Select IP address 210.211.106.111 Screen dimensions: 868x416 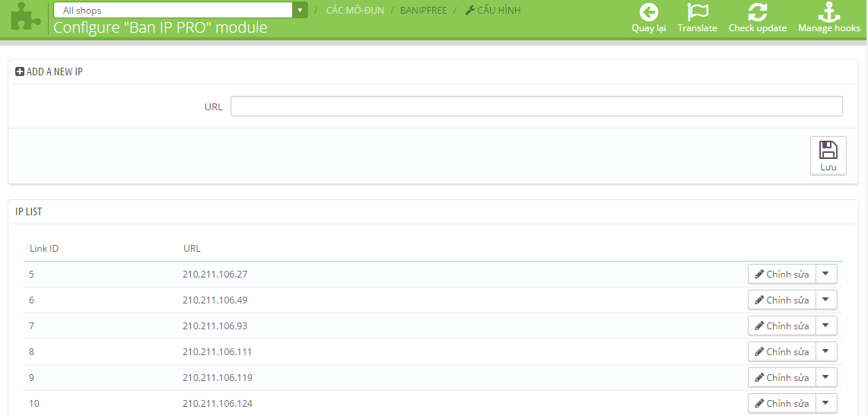[x=217, y=352]
